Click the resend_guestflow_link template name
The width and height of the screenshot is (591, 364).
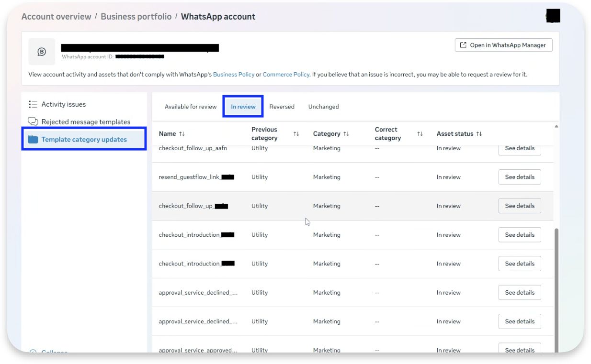click(196, 177)
